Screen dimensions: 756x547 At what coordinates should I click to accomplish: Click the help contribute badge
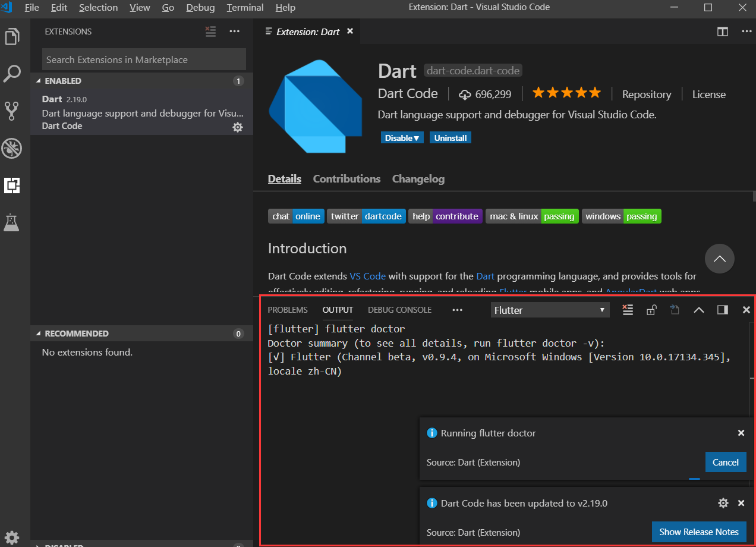445,216
